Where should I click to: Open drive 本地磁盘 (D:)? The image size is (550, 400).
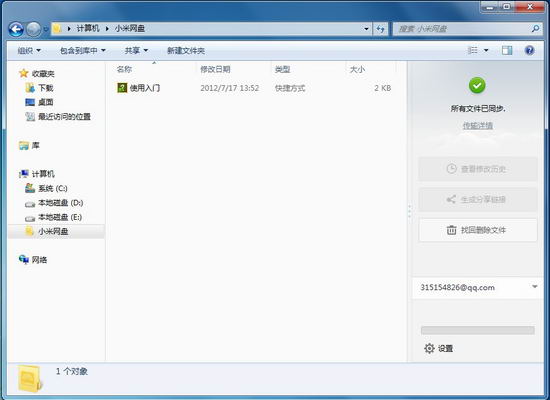tap(61, 202)
